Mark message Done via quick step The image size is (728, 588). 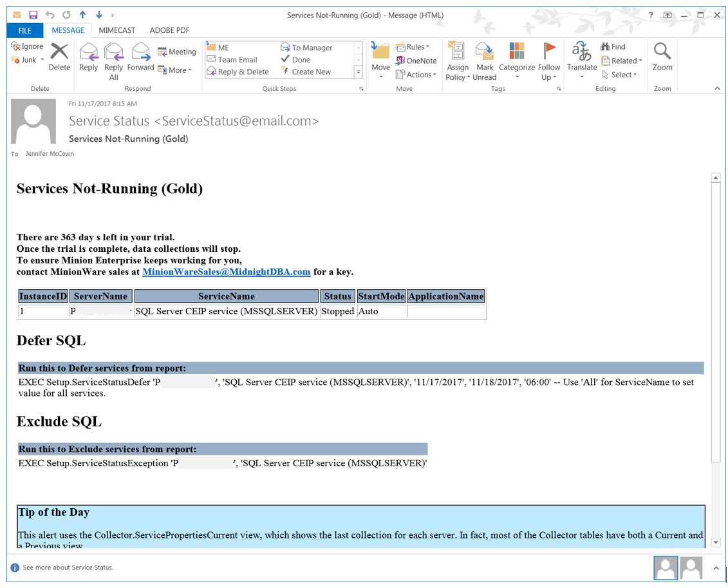295,59
